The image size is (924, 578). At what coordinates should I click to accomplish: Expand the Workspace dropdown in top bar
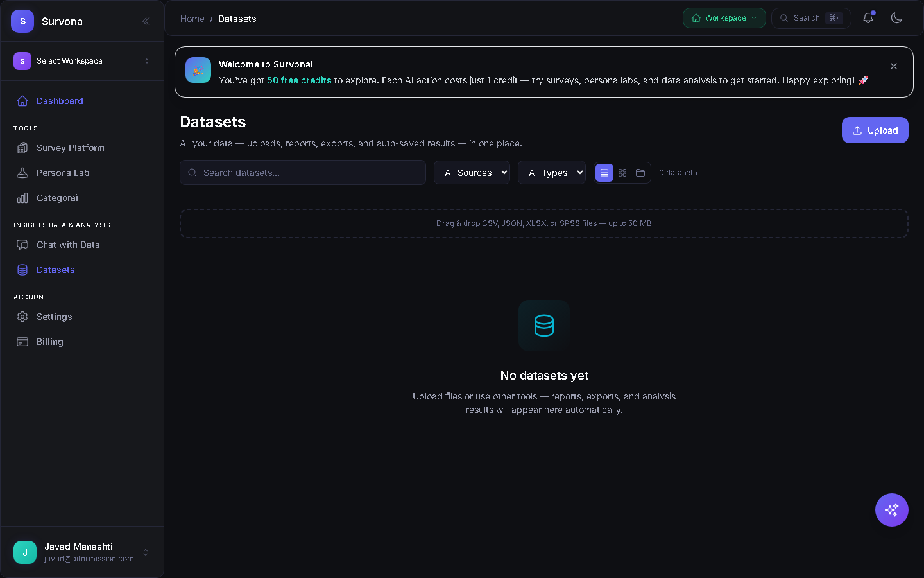pos(724,18)
